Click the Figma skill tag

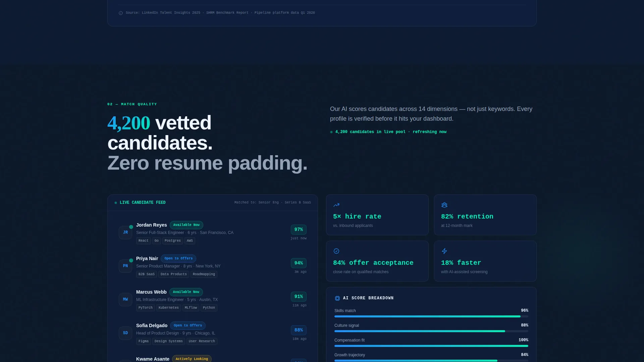point(144,342)
